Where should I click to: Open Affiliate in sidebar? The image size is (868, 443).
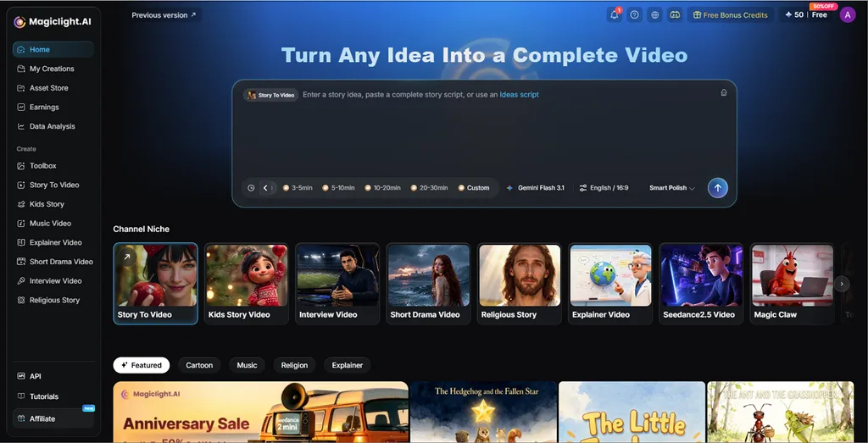pyautogui.click(x=53, y=418)
